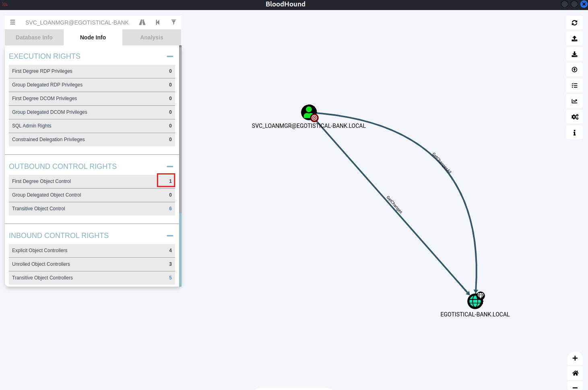588x390 pixels.
Task: Switch to the Analysis tab
Action: (x=152, y=37)
